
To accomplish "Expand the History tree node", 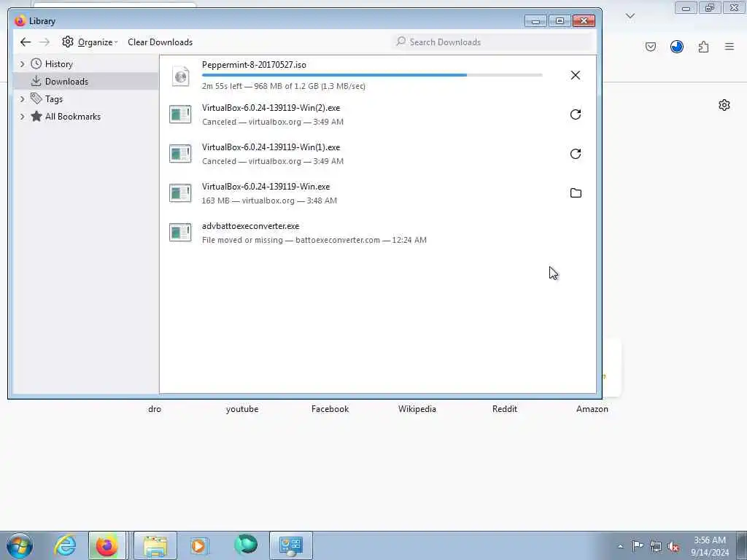I will [22, 64].
